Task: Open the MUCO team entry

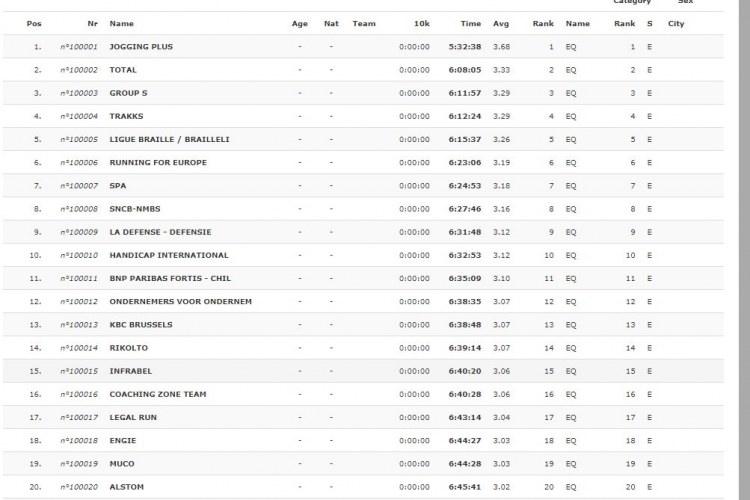Action: pyautogui.click(x=122, y=464)
